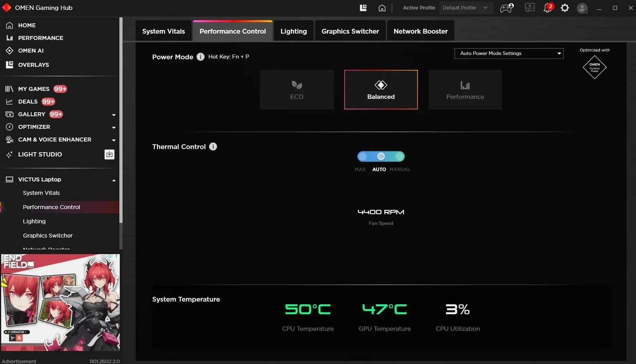Image resolution: width=636 pixels, height=364 pixels.
Task: Click the OMEN red diamond logo
Action: coord(7,8)
